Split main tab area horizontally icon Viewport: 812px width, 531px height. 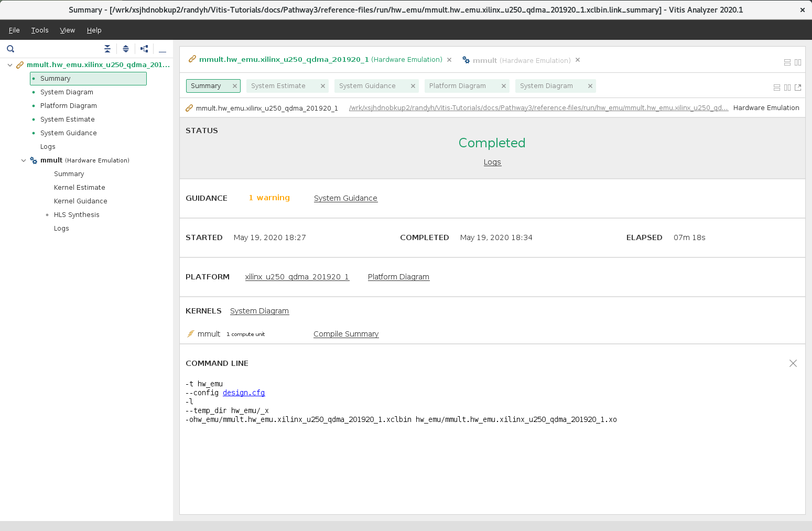(787, 62)
